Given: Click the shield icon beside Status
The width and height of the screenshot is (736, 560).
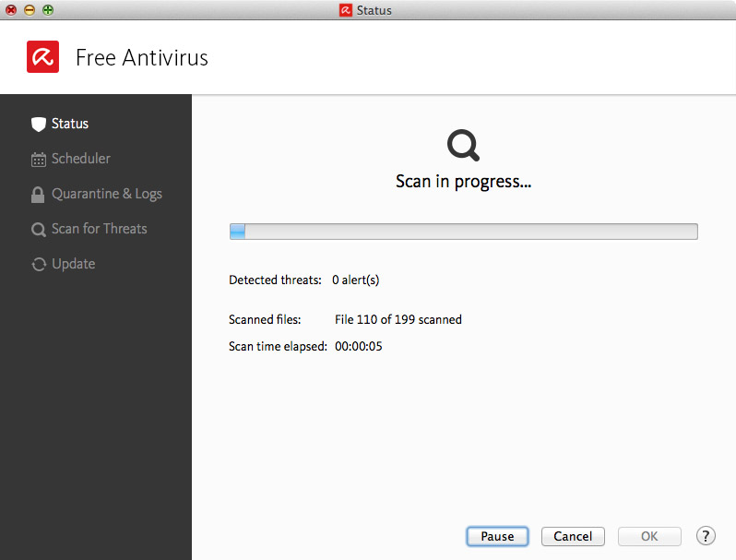Looking at the screenshot, I should (39, 124).
